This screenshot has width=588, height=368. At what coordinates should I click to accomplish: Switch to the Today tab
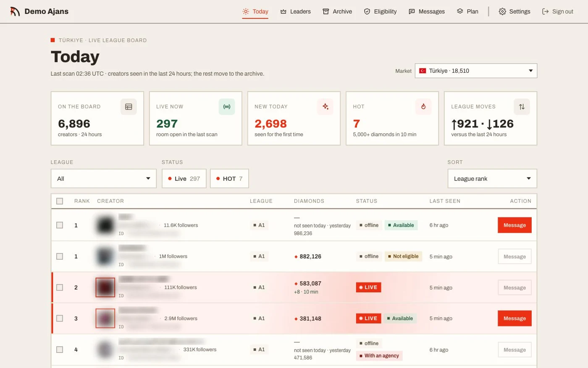(x=255, y=11)
